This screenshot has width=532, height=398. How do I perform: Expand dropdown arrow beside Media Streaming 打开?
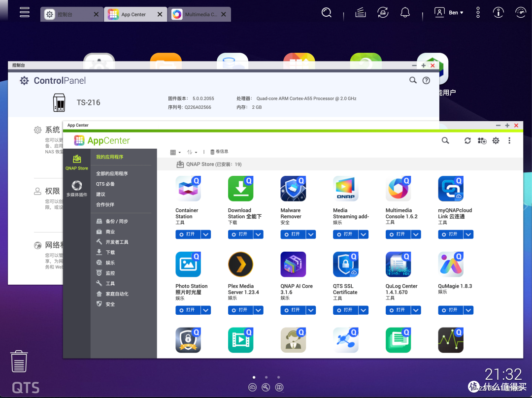tap(364, 234)
